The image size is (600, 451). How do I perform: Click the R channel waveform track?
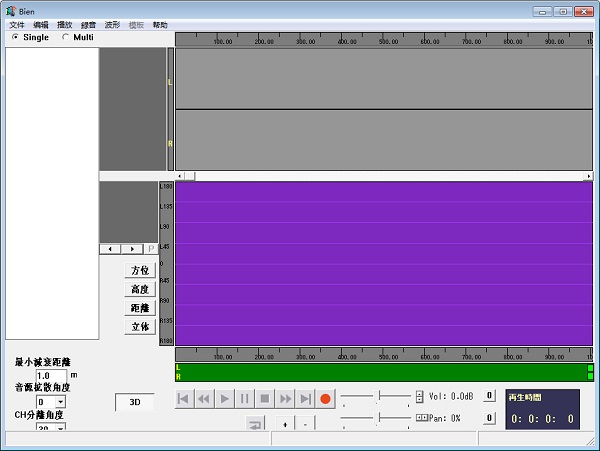coord(384,140)
